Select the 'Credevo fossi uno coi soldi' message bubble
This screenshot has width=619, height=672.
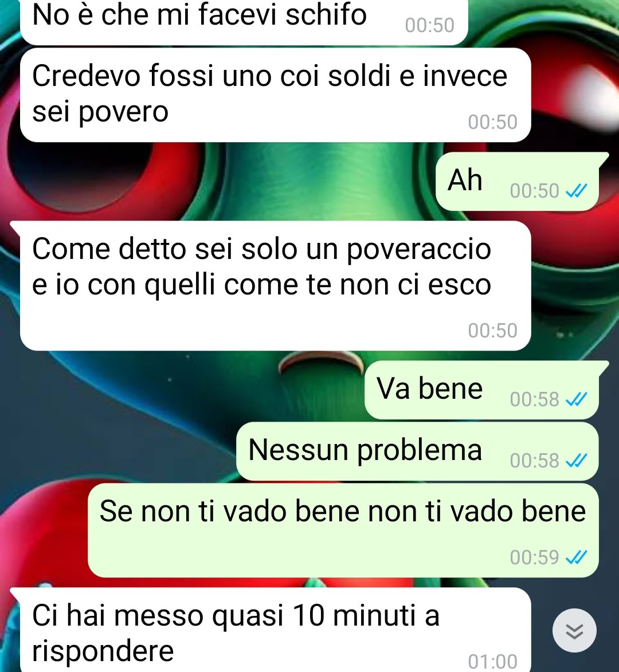(275, 95)
